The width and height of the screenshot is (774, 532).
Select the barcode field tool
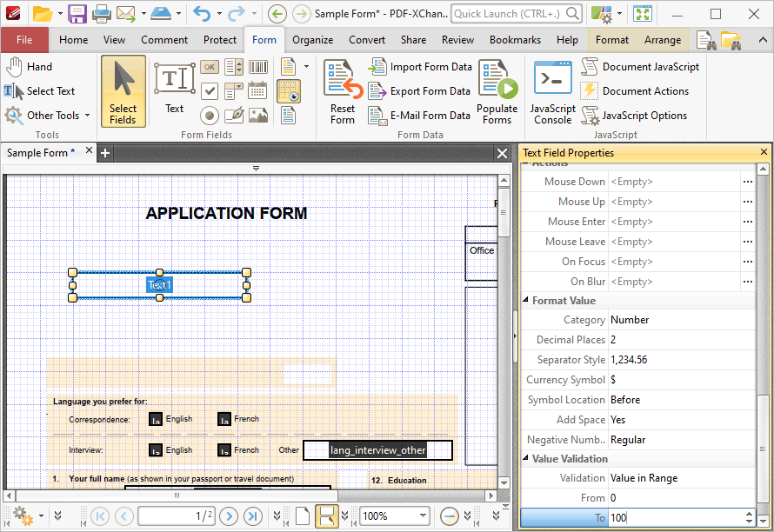pos(257,67)
